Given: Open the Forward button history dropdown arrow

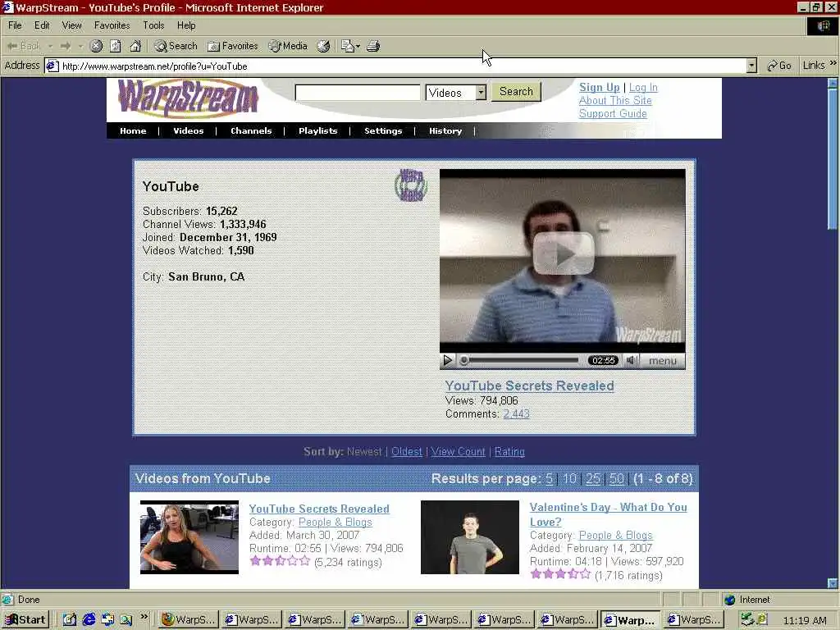Looking at the screenshot, I should pos(80,46).
